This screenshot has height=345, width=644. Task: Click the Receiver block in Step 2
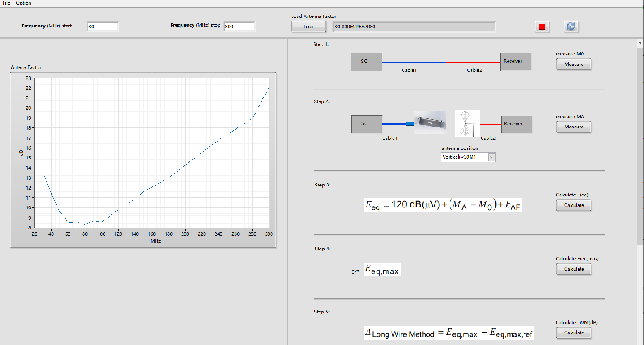(516, 124)
